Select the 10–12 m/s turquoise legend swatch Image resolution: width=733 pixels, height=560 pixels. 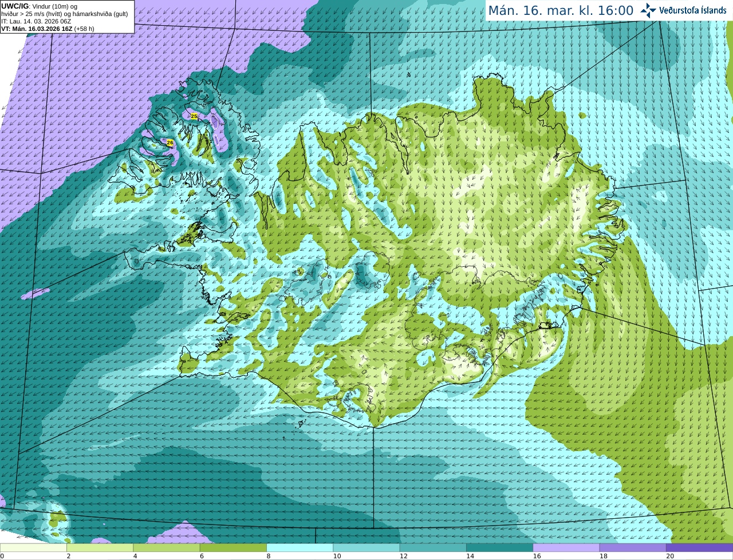coord(366,547)
